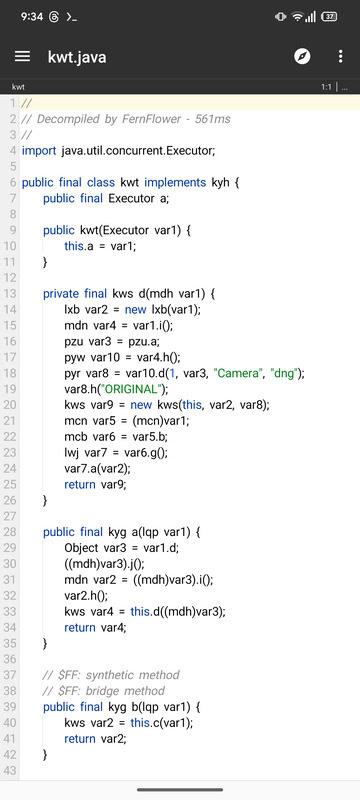Tap line number 13 in the gutter
The image size is (360, 800).
(x=10, y=293)
